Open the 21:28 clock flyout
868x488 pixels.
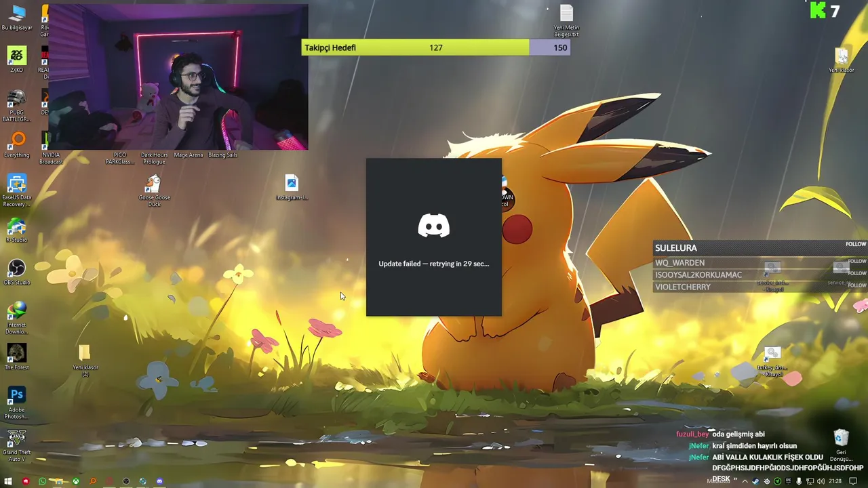(x=835, y=481)
